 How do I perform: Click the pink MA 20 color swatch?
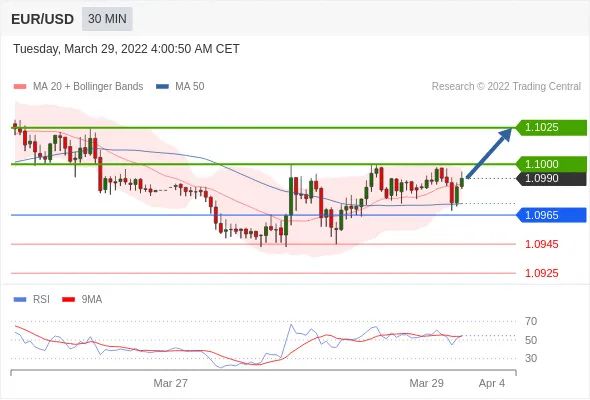[x=20, y=87]
